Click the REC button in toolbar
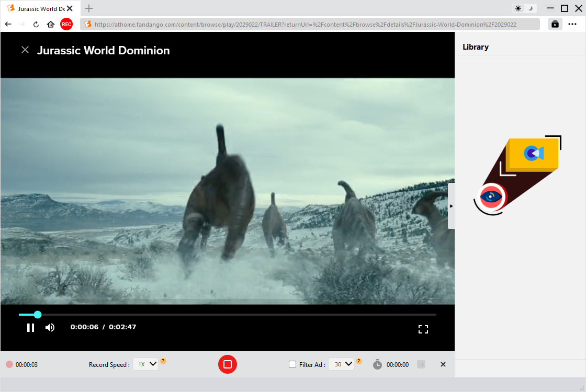The image size is (586, 392). (x=66, y=24)
